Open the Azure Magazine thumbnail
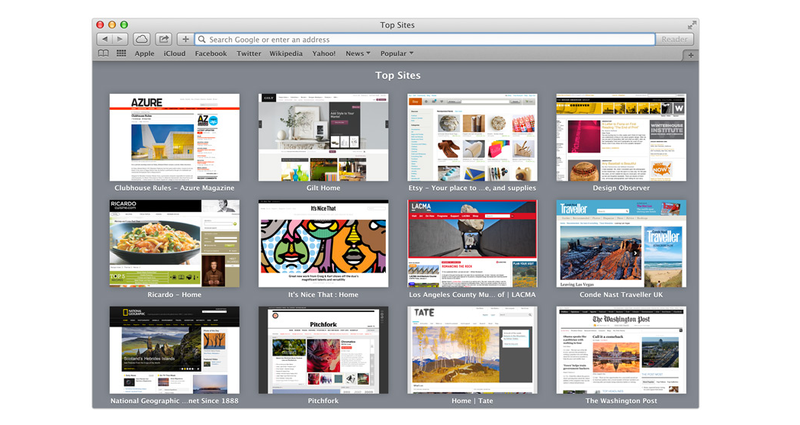The image size is (800, 425). click(174, 137)
